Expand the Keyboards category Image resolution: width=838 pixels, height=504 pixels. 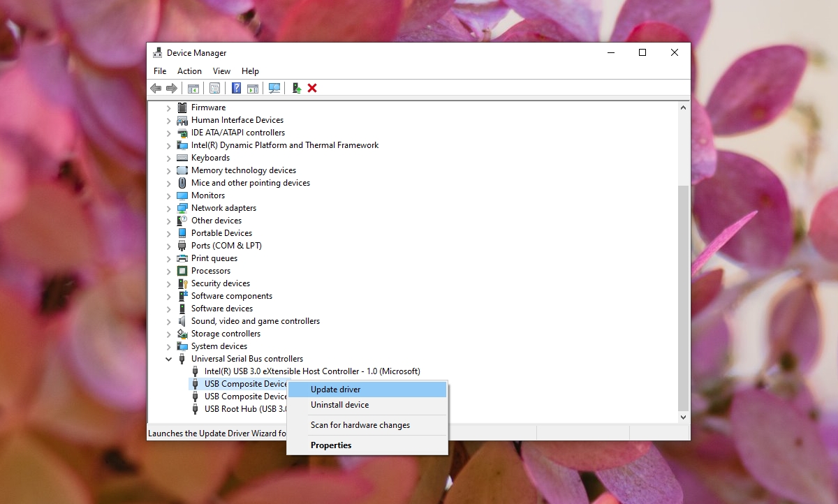coord(168,157)
